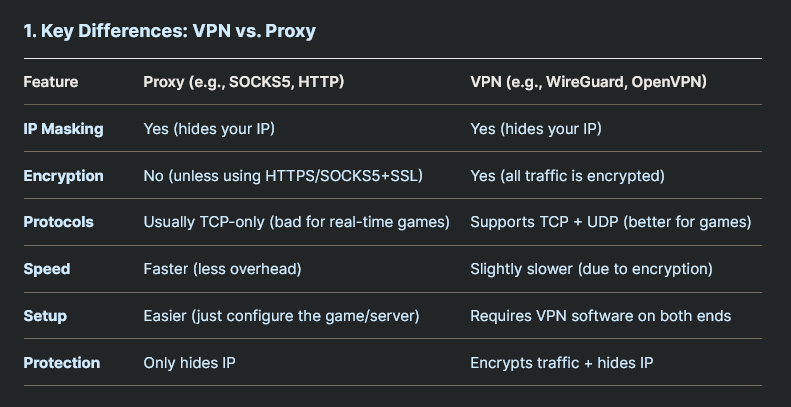The height and width of the screenshot is (407, 791).
Task: Select the "Proxy (e.g., SOCKS5, HTTP)" column header
Action: coord(244,82)
